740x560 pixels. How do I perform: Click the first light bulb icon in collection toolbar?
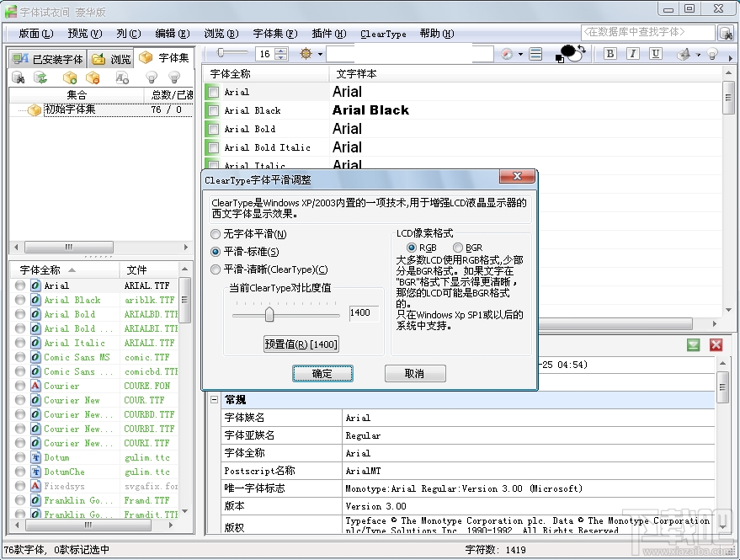(151, 77)
